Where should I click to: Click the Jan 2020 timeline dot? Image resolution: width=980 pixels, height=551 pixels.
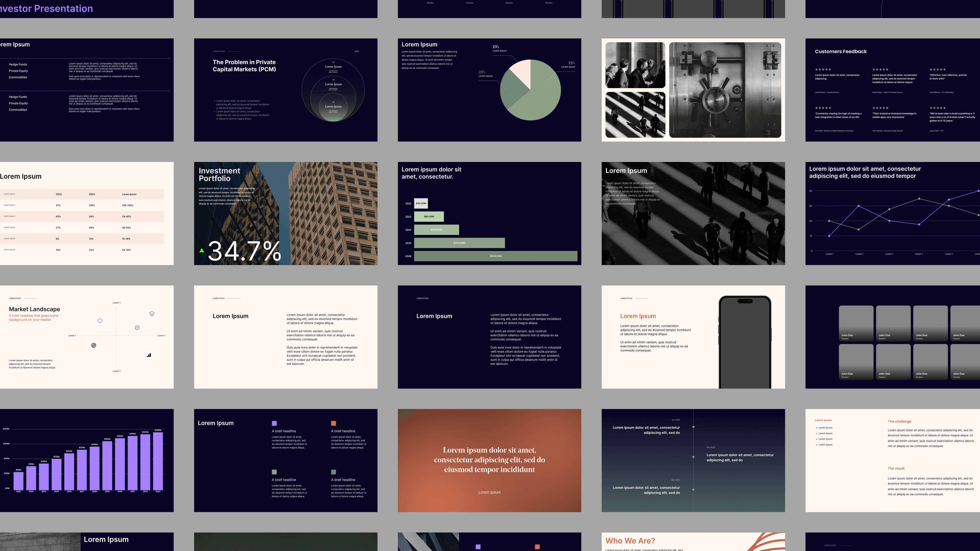693,427
